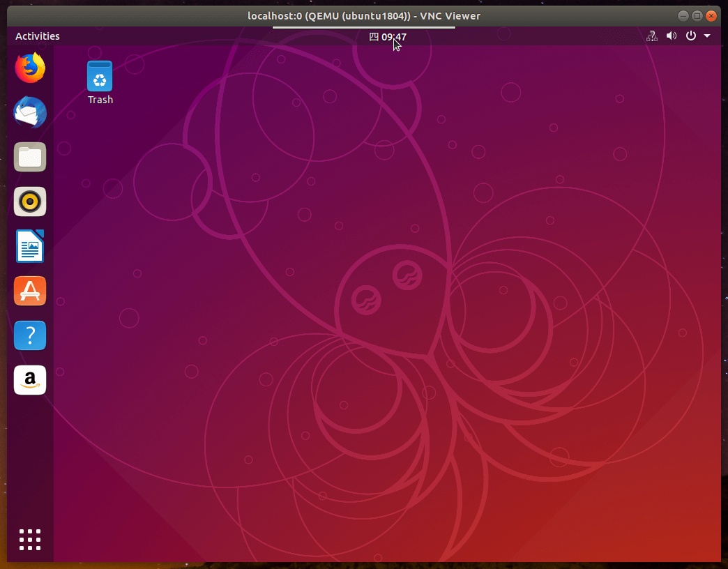
Task: Launch the Amazon shortcut
Action: click(30, 380)
